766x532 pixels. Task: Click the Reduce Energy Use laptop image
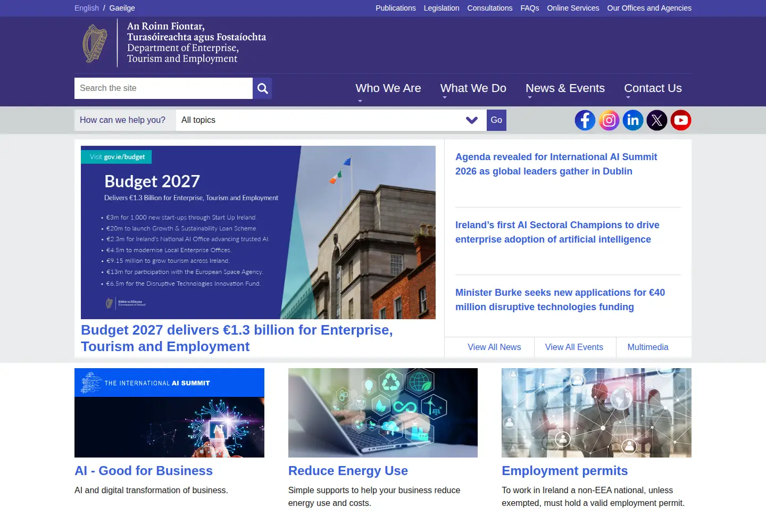coord(383,413)
